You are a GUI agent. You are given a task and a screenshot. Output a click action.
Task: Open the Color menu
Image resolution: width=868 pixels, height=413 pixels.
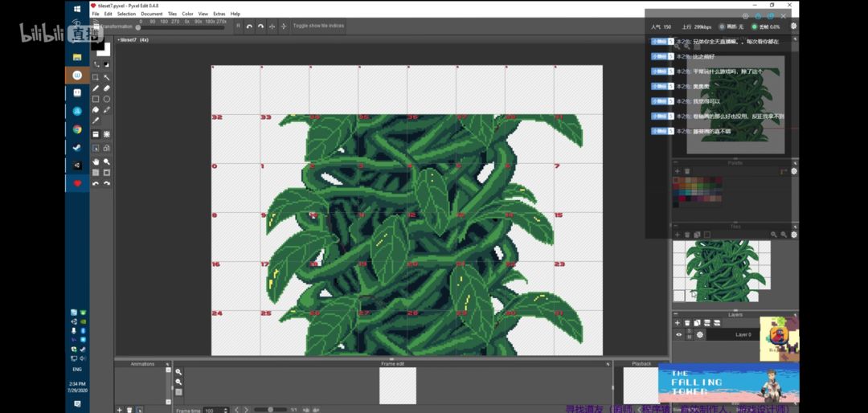coord(187,14)
